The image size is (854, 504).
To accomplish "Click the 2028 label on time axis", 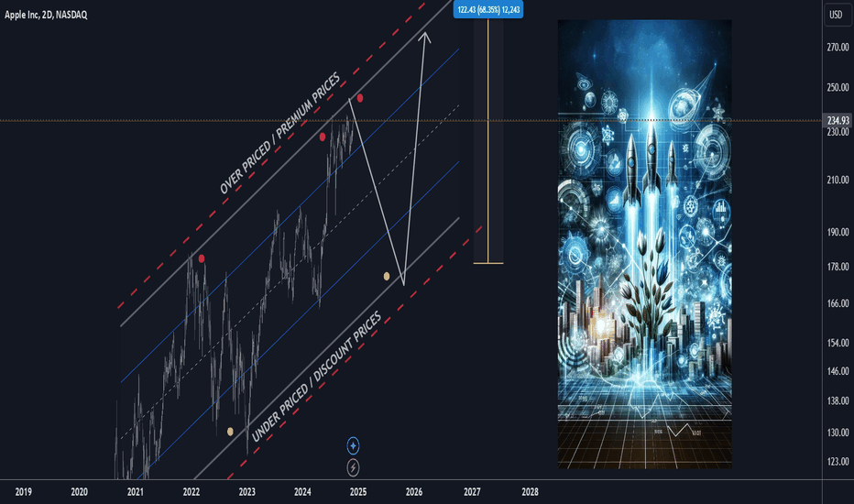I will pyautogui.click(x=530, y=492).
